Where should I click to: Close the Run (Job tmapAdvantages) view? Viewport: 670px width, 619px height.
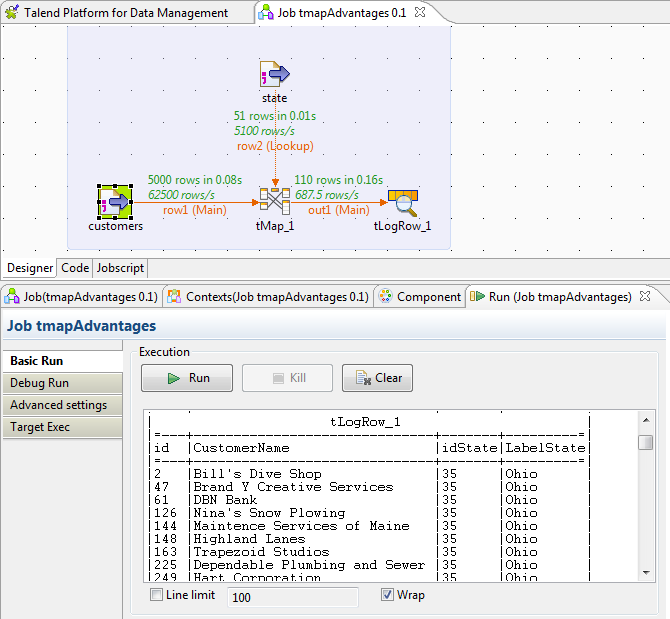(645, 296)
